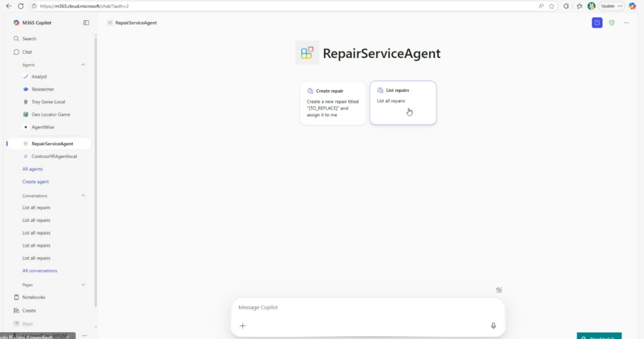Click the Message Copilot input box
The image size is (644, 339).
[367, 308]
